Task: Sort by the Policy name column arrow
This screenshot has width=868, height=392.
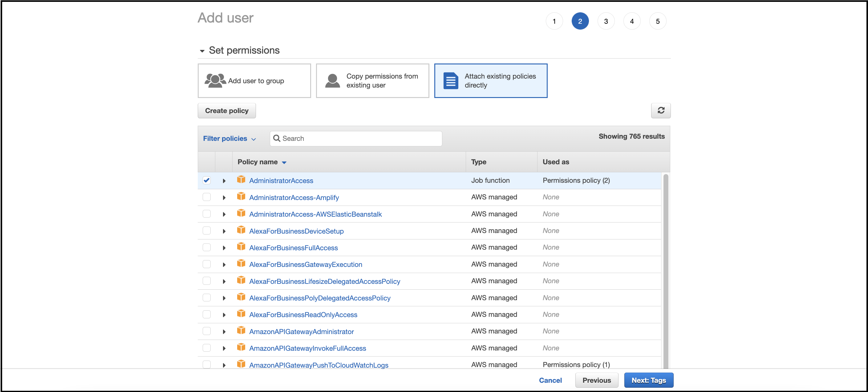Action: tap(284, 163)
